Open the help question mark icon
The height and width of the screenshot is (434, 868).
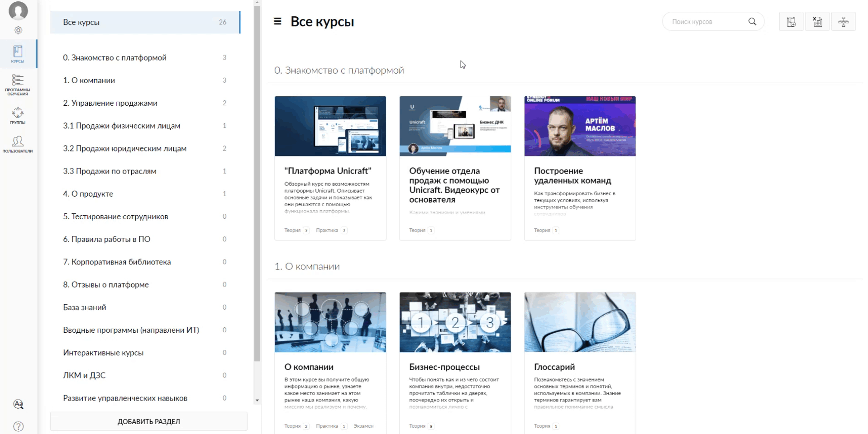coord(18,426)
